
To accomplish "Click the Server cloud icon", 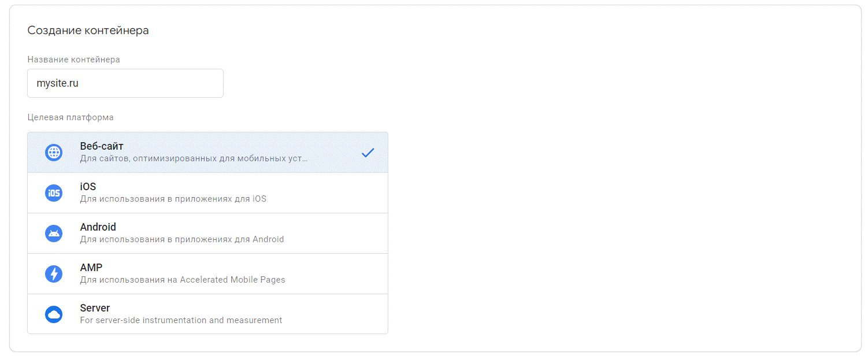I will [x=54, y=314].
